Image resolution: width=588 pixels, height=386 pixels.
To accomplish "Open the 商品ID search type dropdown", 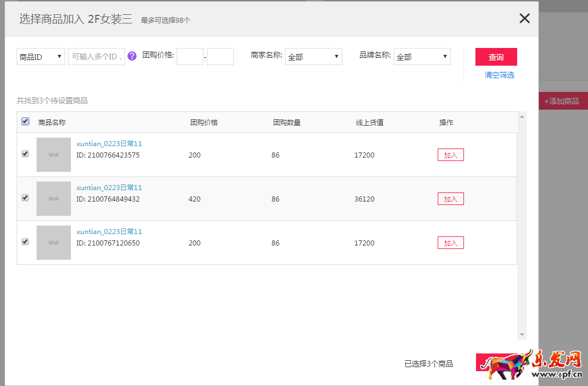I will 40,56.
